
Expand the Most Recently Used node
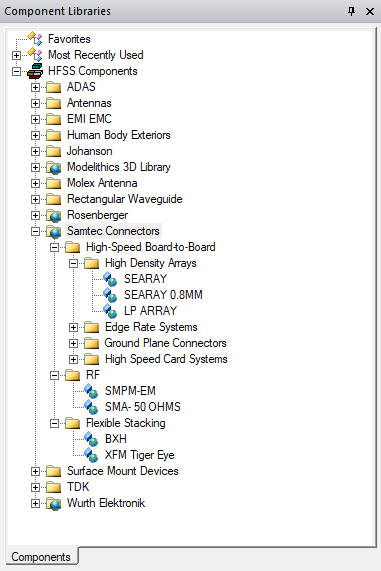click(x=16, y=55)
